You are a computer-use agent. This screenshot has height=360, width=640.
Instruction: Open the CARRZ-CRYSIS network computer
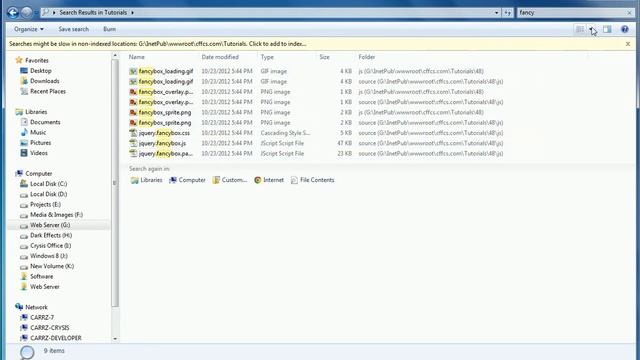(x=49, y=327)
